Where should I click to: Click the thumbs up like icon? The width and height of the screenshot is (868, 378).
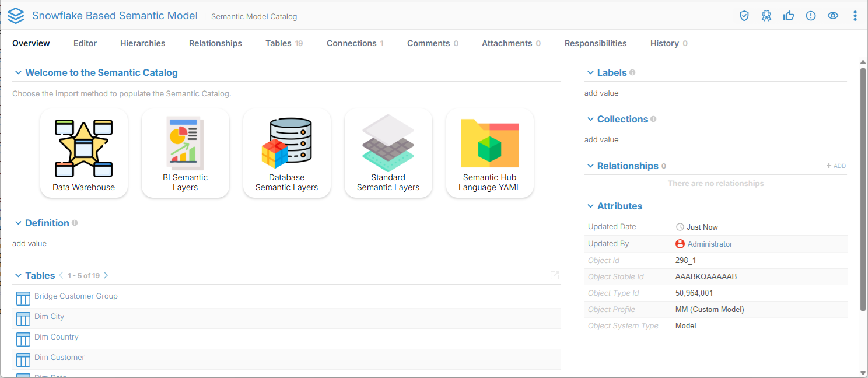pyautogui.click(x=789, y=16)
